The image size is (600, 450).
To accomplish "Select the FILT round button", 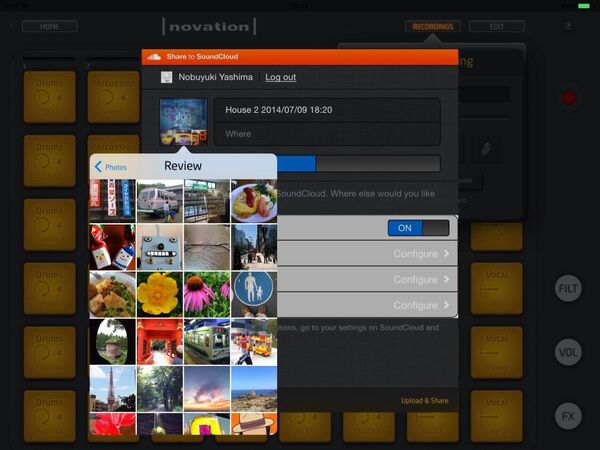I will pyautogui.click(x=568, y=288).
